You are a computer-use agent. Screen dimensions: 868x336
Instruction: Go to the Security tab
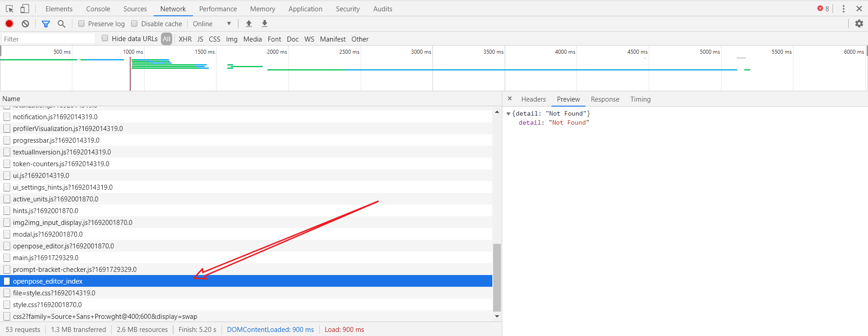tap(348, 9)
